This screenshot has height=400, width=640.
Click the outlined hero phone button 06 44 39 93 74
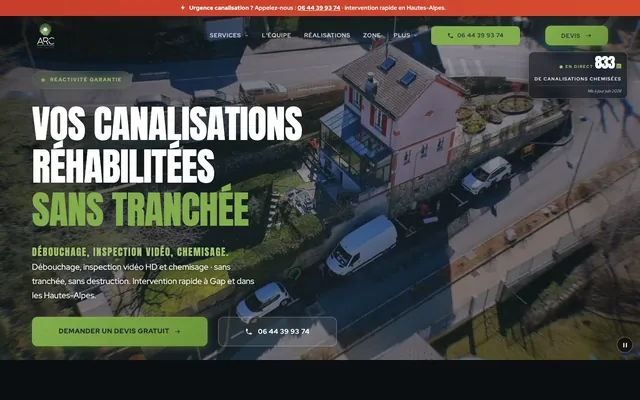pos(278,331)
